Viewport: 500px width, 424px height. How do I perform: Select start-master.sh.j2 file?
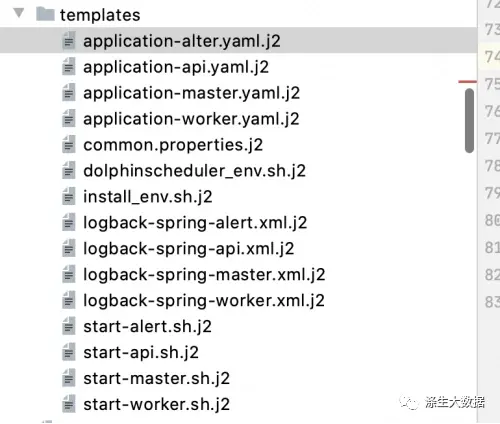pyautogui.click(x=156, y=379)
